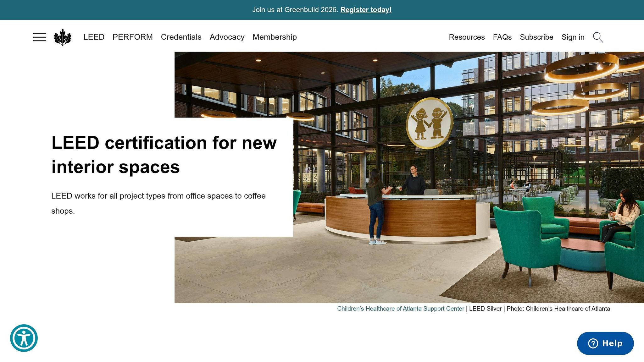Open the hamburger menu icon
Image resolution: width=644 pixels, height=362 pixels.
coord(39,37)
